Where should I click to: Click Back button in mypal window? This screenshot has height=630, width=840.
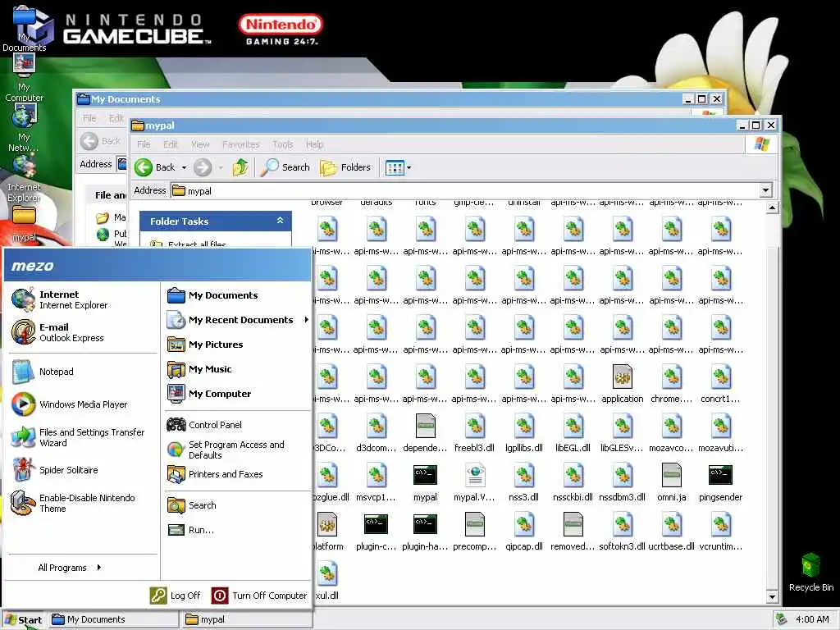tap(155, 167)
